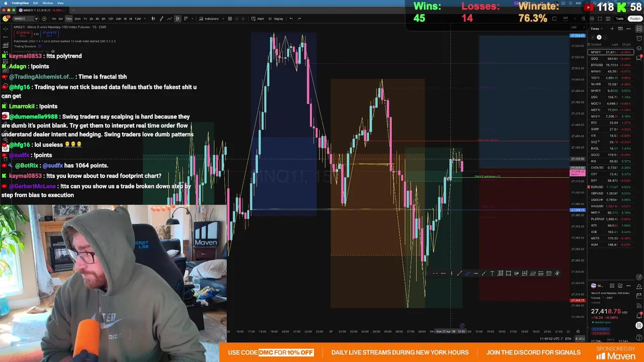Viewport: 644px width, 362px height.
Task: Create an Alert
Action: [258, 19]
